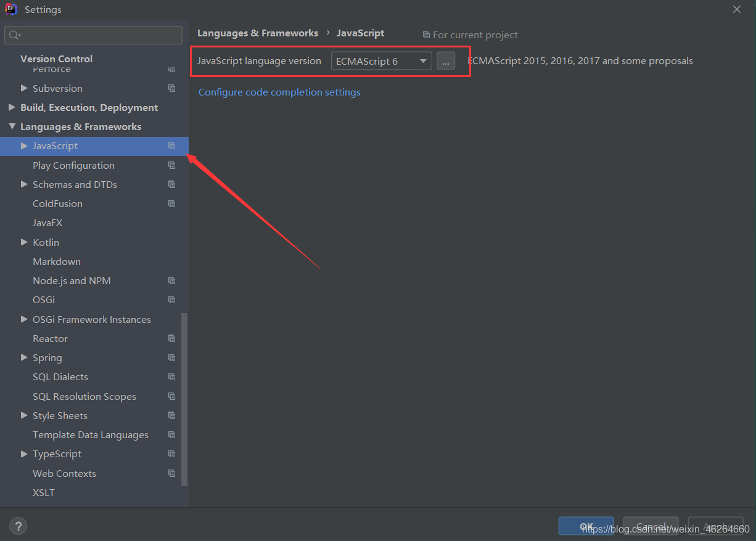This screenshot has height=541, width=756.
Task: Collapse the Languages & Frameworks section
Action: (x=12, y=126)
